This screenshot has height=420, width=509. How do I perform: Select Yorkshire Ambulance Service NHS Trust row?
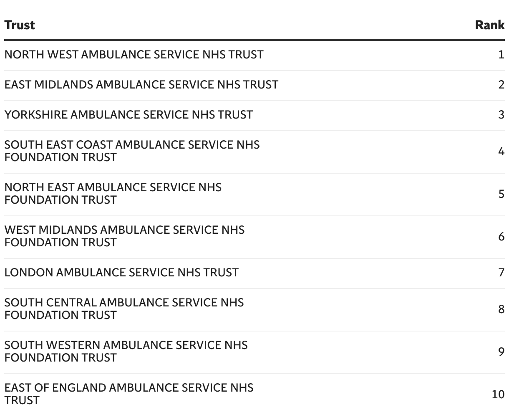pos(254,115)
